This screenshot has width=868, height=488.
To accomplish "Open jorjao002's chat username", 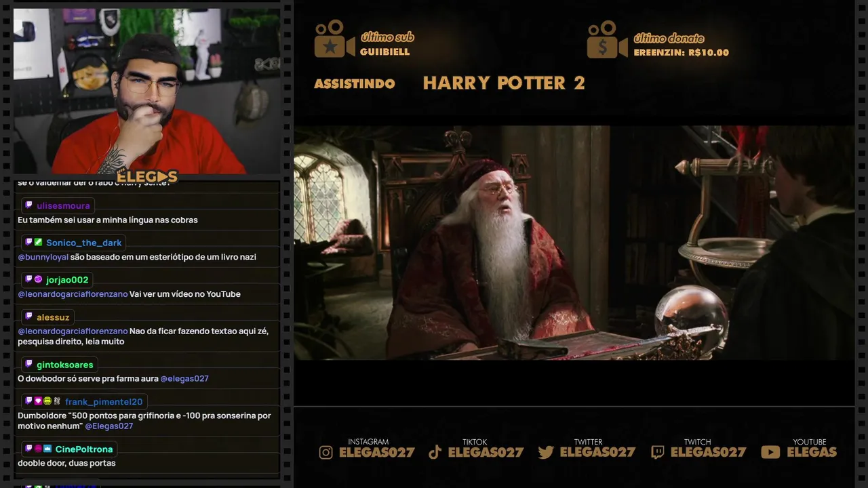I will click(x=67, y=280).
